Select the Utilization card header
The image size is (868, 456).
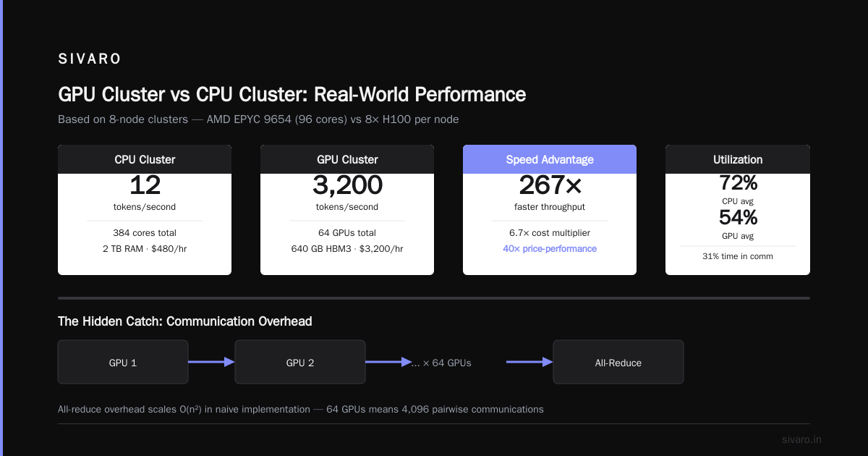click(x=738, y=159)
